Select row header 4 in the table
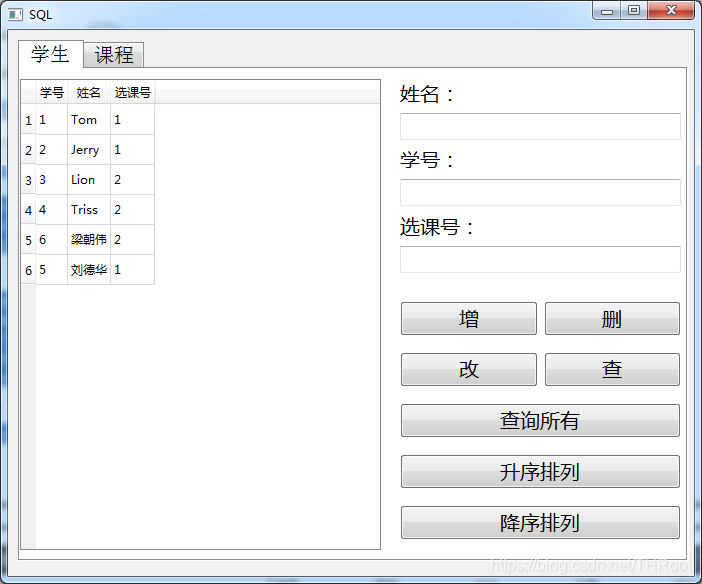The width and height of the screenshot is (702, 584). pyautogui.click(x=28, y=210)
